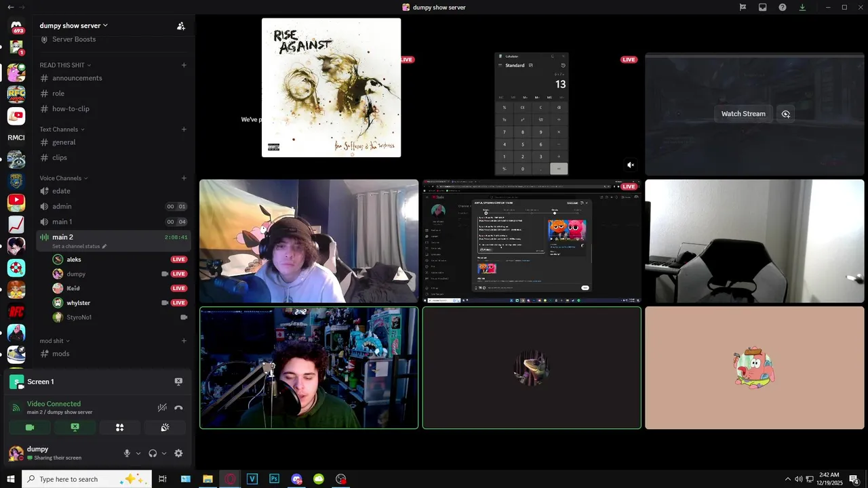This screenshot has height=488, width=868.
Task: Pop out stream icon next to Watch Stream
Action: tap(785, 114)
